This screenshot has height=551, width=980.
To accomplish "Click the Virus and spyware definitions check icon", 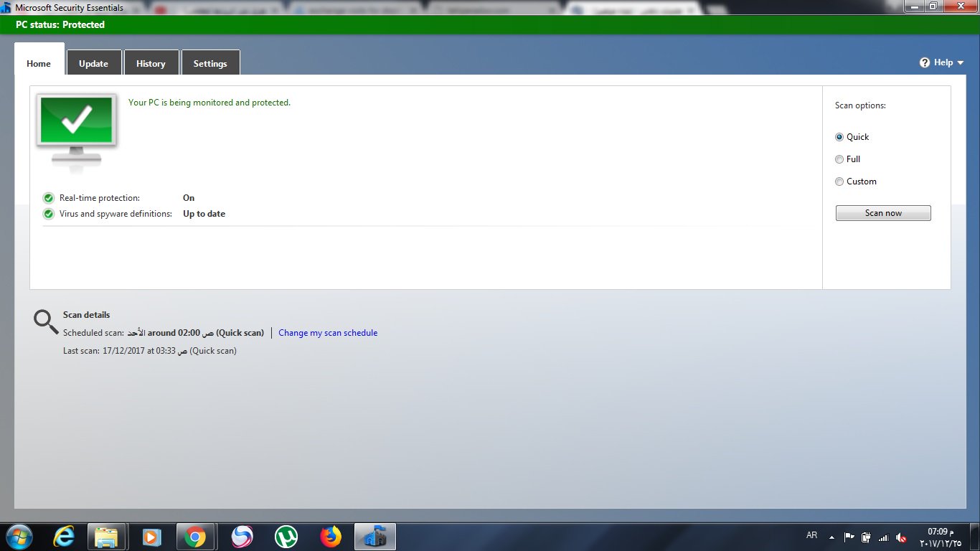I will 48,214.
